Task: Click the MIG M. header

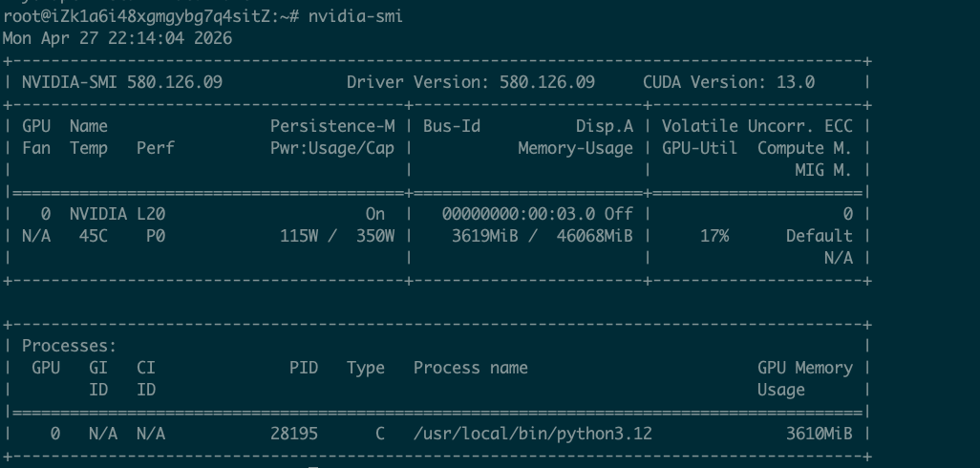Action: coord(823,170)
